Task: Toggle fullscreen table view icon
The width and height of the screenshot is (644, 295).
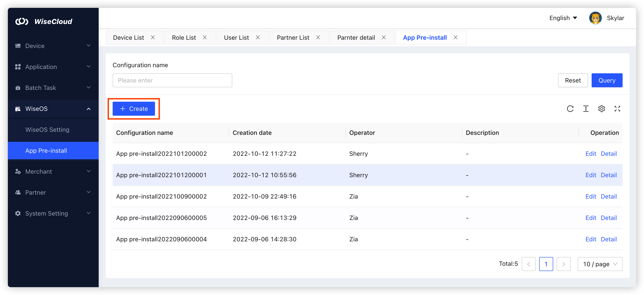Action: pyautogui.click(x=617, y=109)
